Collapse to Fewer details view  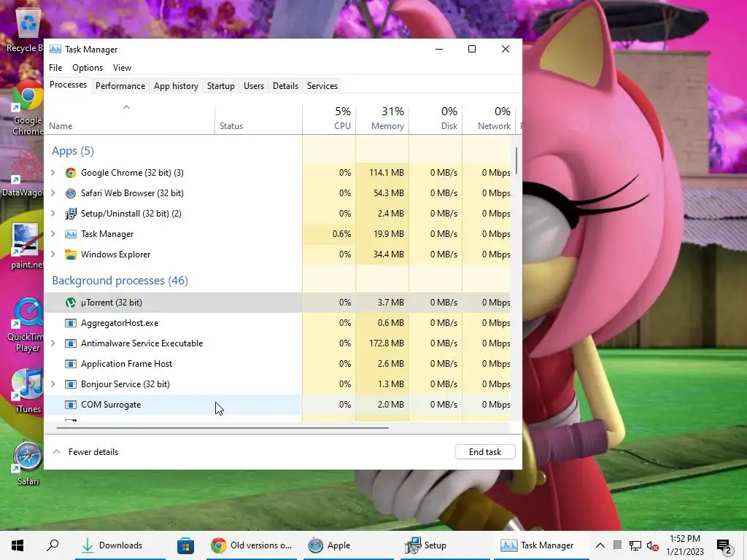(85, 452)
